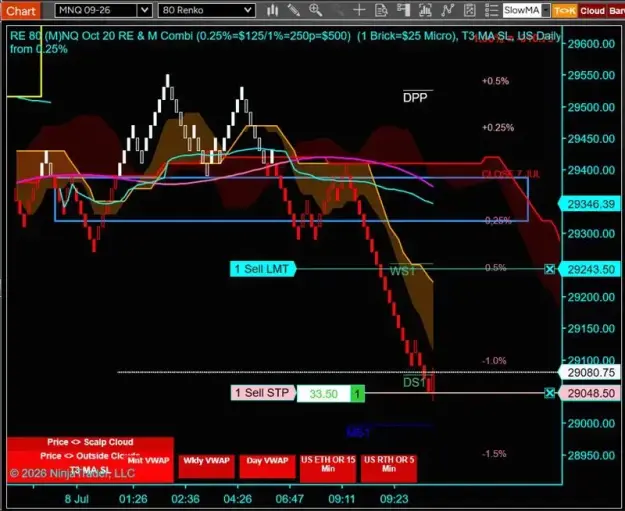Cancel the Sell STP order with X
This screenshot has height=511, width=625.
[x=550, y=393]
